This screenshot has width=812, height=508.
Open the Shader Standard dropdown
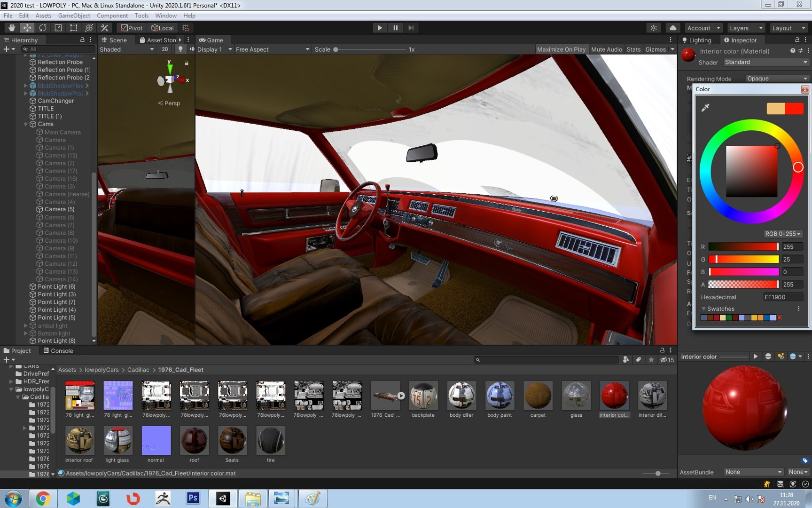pos(765,62)
